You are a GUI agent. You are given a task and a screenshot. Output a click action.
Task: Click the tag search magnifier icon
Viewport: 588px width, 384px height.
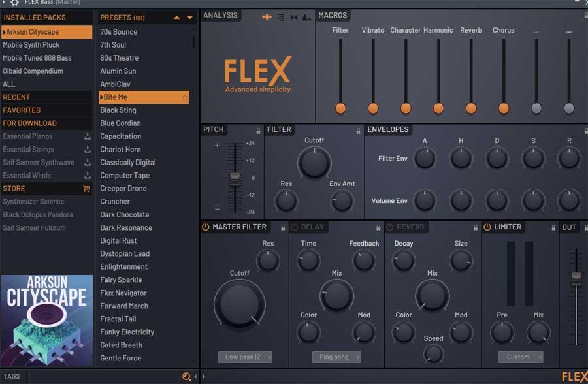coord(186,377)
